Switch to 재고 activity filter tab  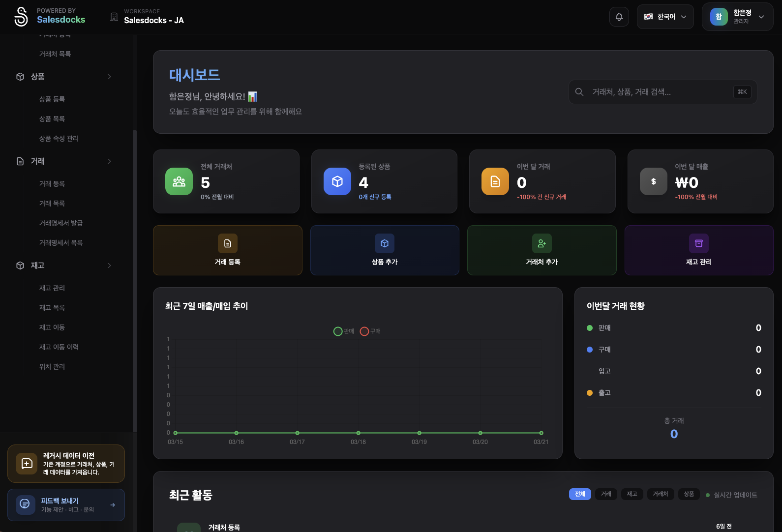(632, 494)
